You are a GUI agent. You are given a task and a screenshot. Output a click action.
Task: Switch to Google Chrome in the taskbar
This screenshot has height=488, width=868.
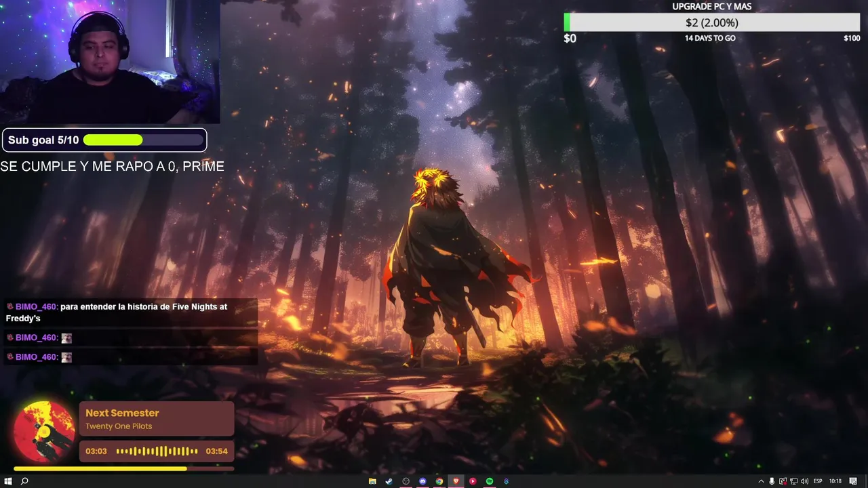tap(439, 481)
